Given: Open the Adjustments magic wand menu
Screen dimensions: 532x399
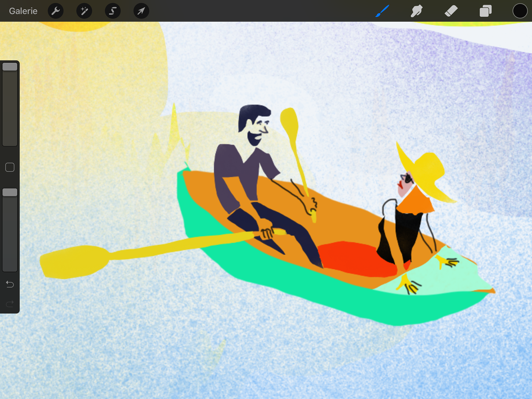Looking at the screenshot, I should (x=84, y=11).
